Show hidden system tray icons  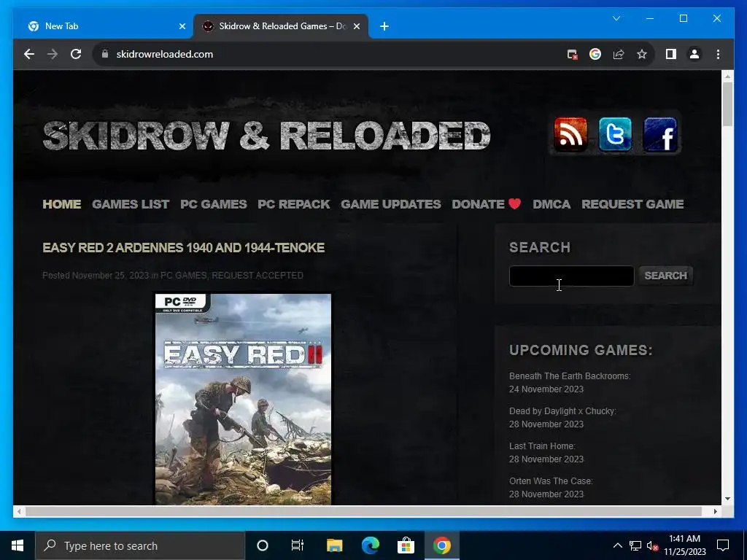(x=617, y=545)
